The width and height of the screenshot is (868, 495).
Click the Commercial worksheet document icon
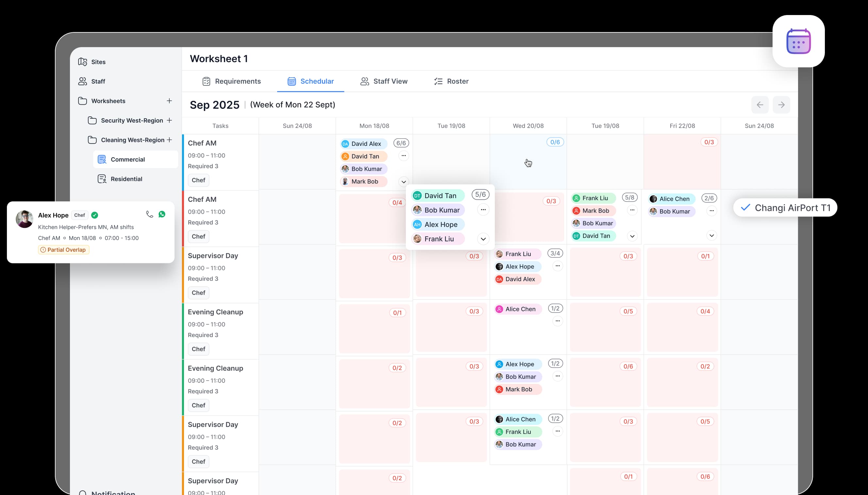(x=102, y=159)
